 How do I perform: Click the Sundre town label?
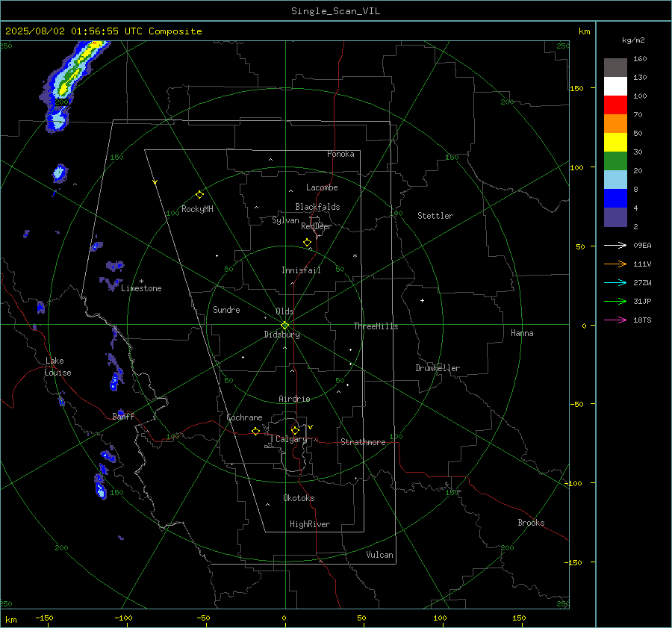[x=226, y=310]
